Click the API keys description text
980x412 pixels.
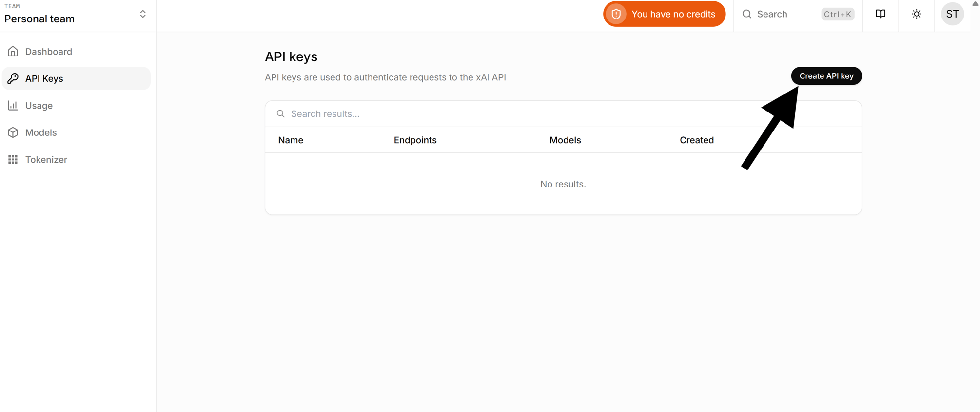click(x=385, y=77)
